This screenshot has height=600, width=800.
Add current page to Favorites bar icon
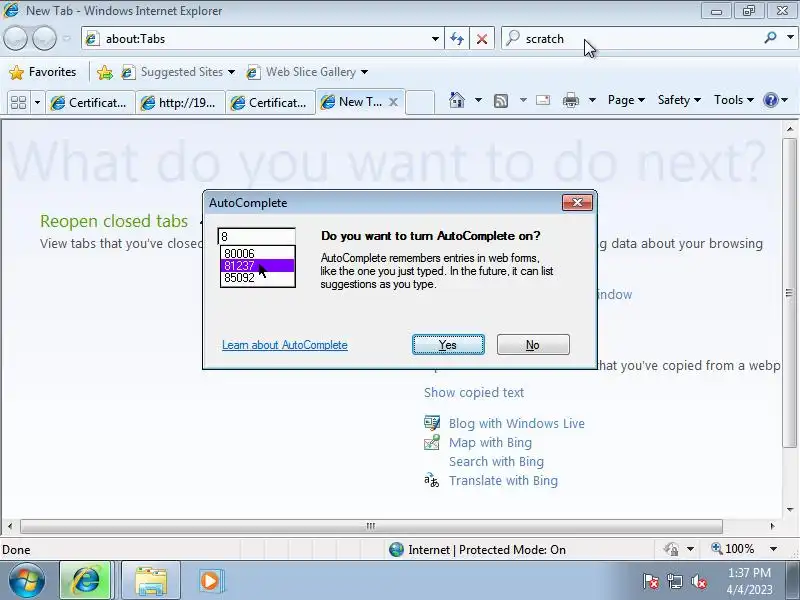point(105,72)
